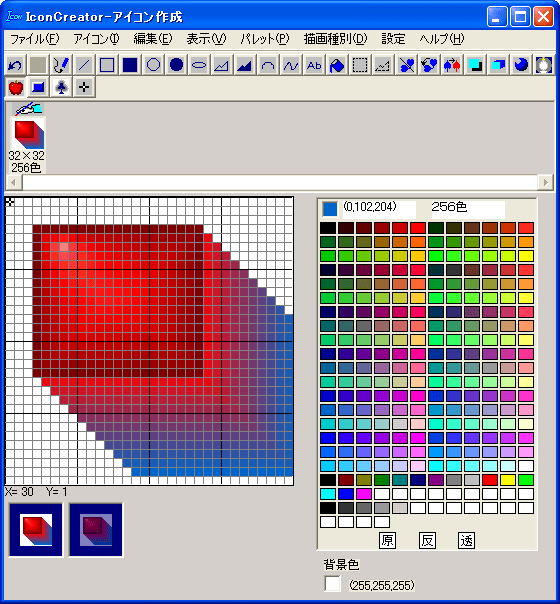
Task: Click the icon list scrollbar right arrow
Action: [x=545, y=182]
